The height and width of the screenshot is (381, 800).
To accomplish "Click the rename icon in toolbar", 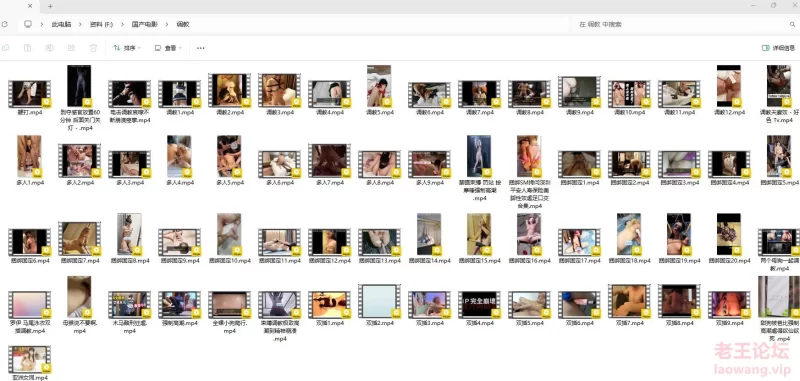I will [x=49, y=48].
